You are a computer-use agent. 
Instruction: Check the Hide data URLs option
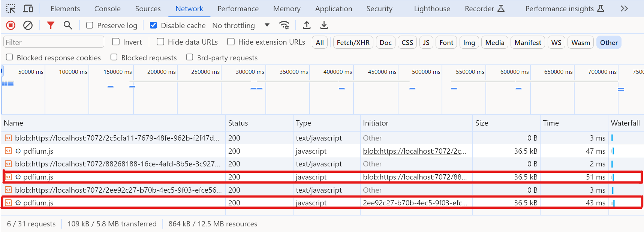pyautogui.click(x=160, y=42)
